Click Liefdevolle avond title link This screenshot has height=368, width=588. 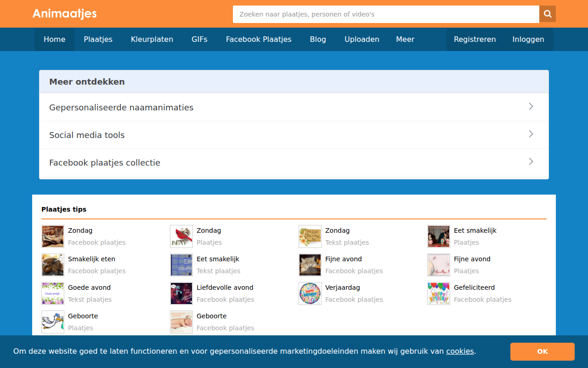point(225,287)
